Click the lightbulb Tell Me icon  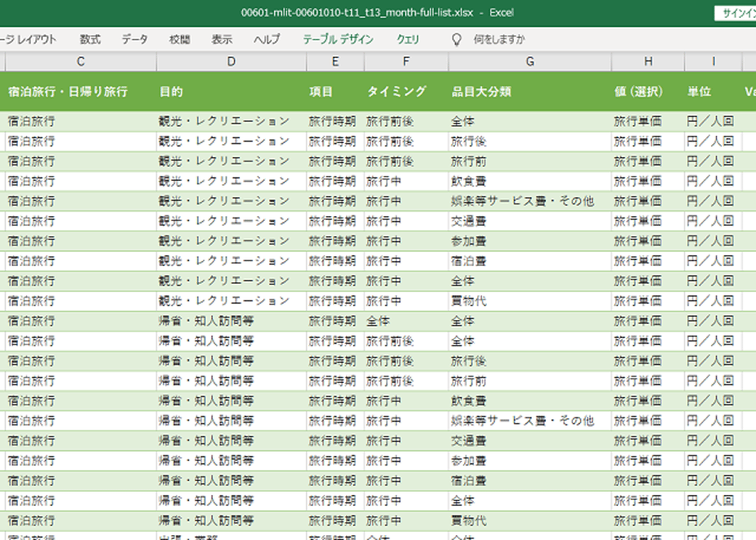point(457,39)
